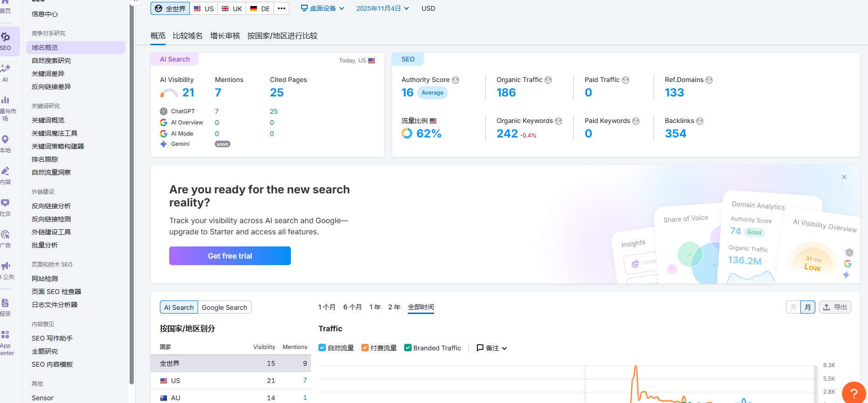
Task: Click the Authority Score info icon
Action: (455, 80)
